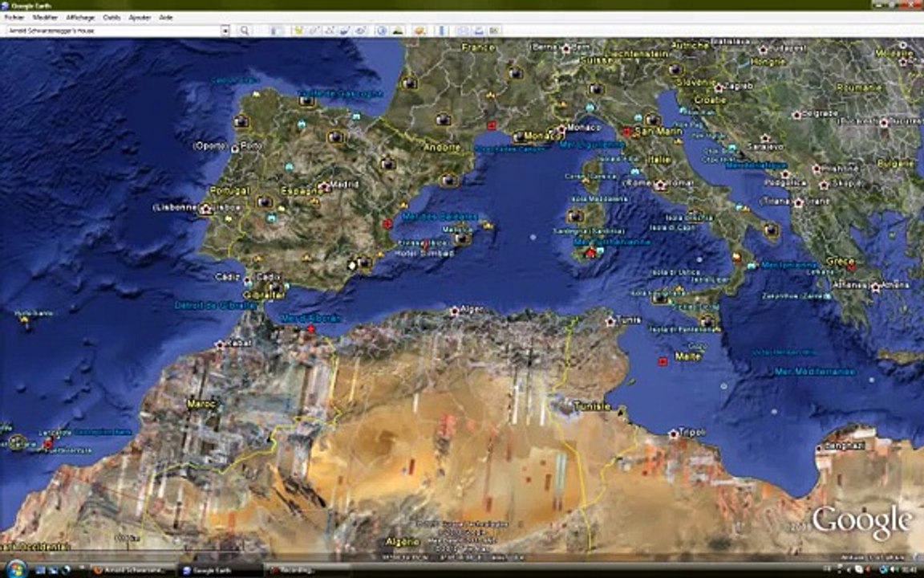Click the magnifier search button
Viewport: 924px width, 578px height.
click(245, 31)
